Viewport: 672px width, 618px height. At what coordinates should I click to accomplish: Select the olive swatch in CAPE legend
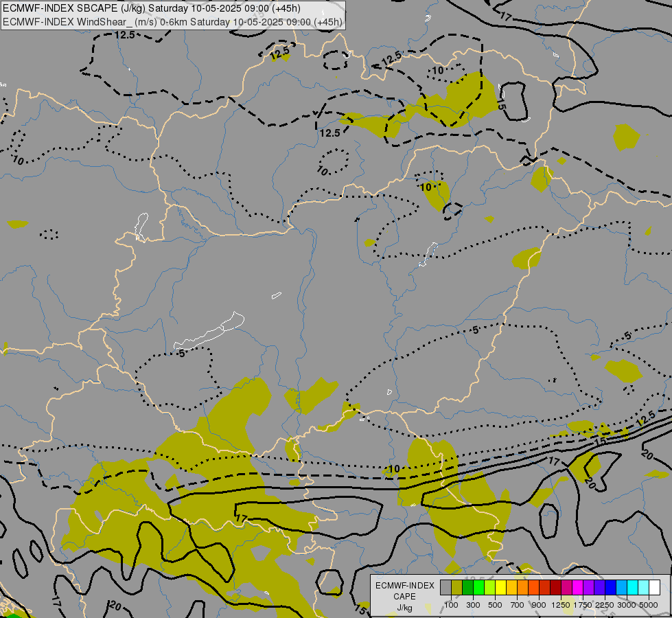[457, 587]
